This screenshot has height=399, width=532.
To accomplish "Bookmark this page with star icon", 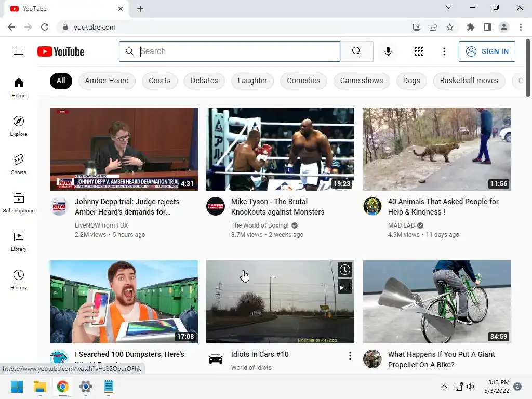I will pos(450,27).
